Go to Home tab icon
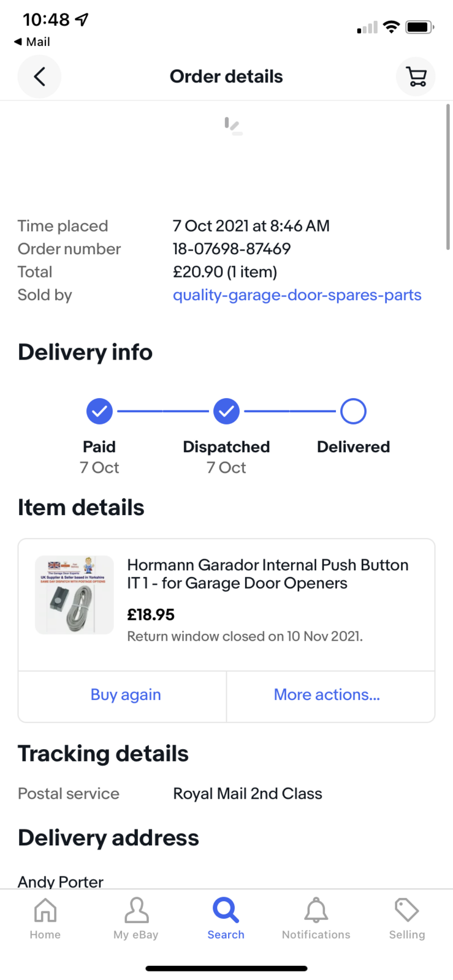Viewport: 453px width, 980px height. 45,910
